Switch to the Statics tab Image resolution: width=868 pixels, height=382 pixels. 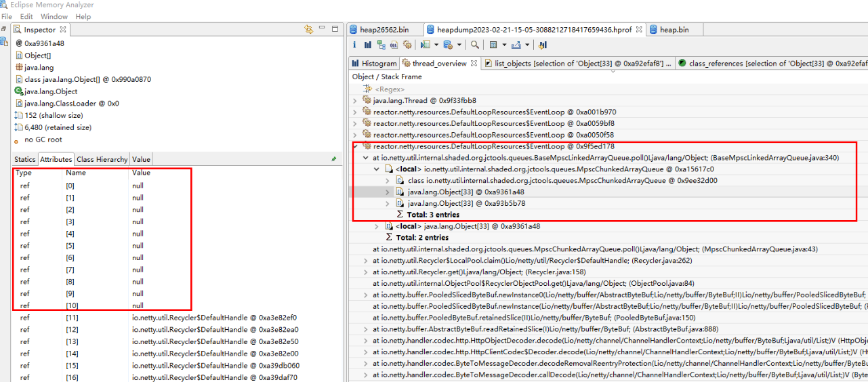point(25,159)
